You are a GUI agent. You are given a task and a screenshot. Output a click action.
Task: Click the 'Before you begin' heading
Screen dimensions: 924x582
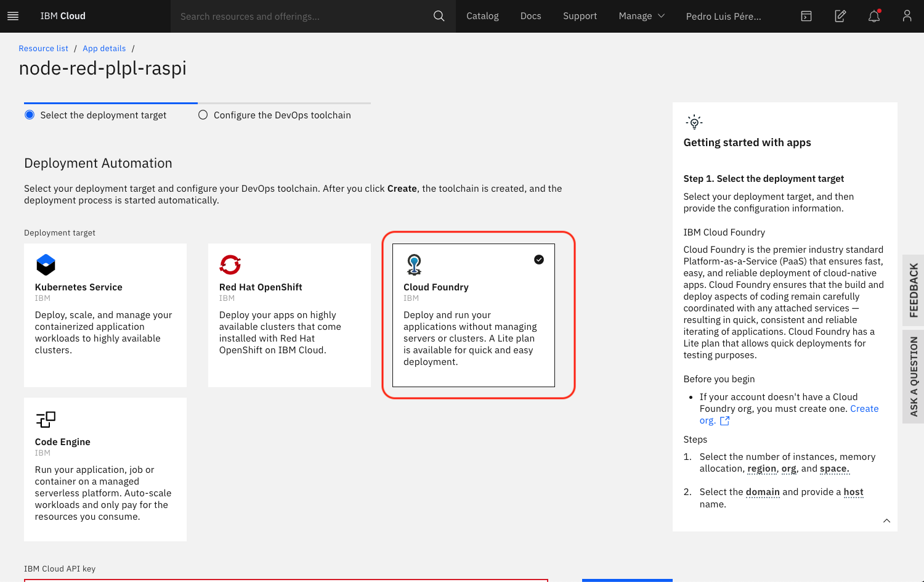click(x=719, y=379)
